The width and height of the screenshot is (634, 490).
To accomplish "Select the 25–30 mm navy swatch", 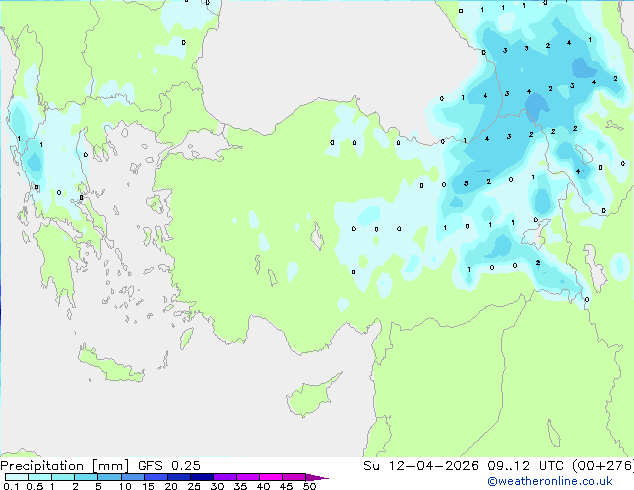I will point(202,477).
